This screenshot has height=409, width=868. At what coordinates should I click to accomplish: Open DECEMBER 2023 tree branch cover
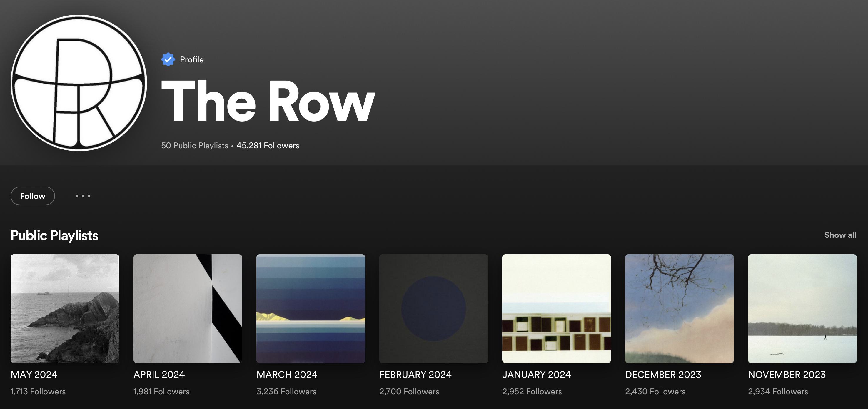tap(679, 309)
